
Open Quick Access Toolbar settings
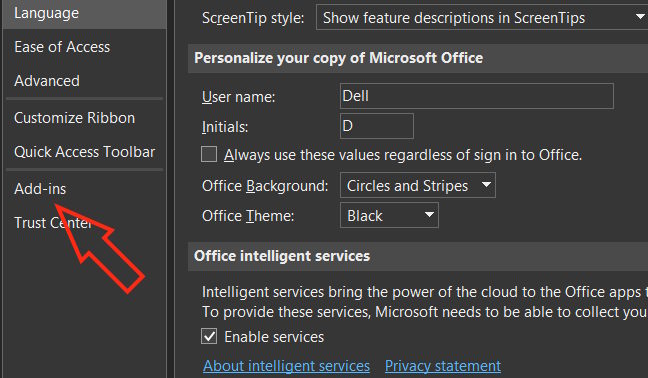pos(85,152)
